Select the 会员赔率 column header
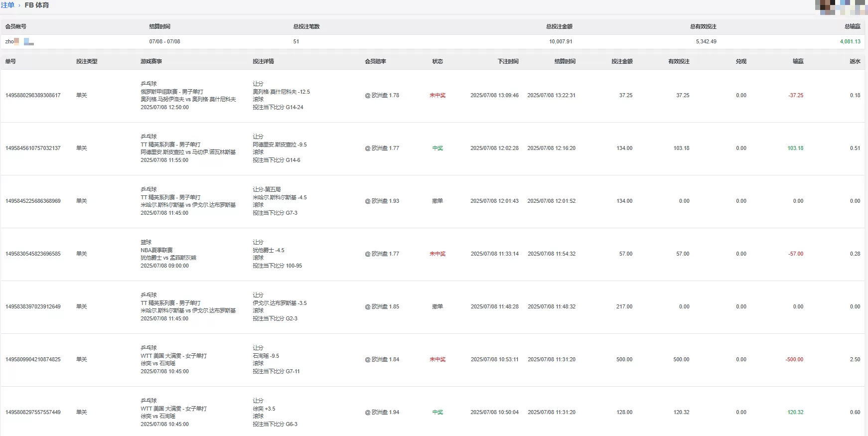This screenshot has height=436, width=868. (x=375, y=61)
